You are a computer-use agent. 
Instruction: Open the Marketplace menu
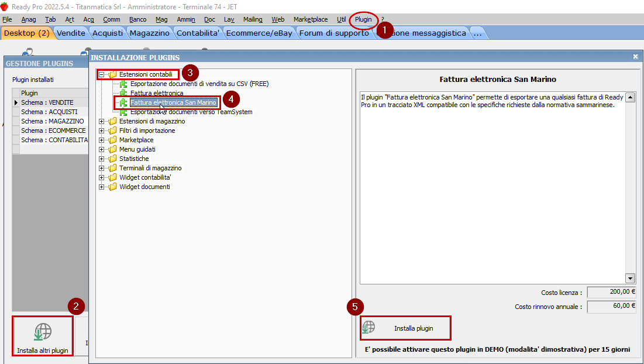tap(311, 19)
